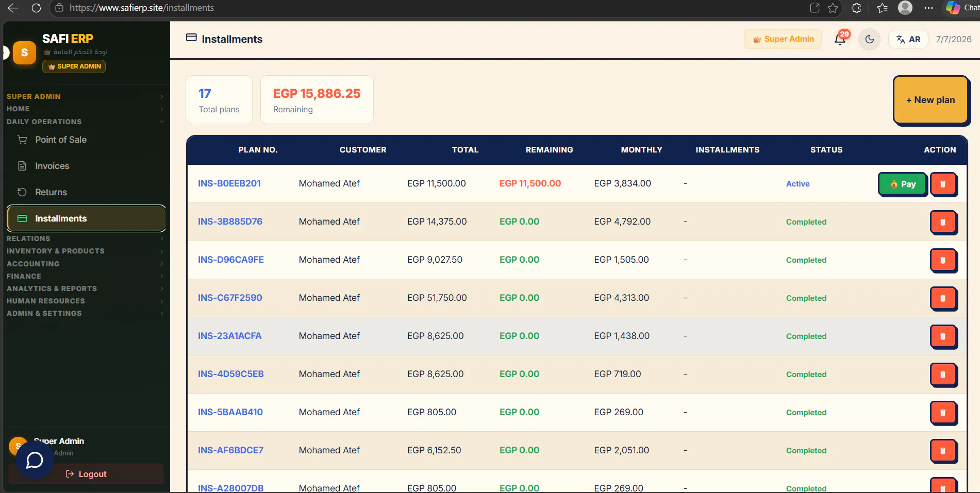Pay installment for INS-B0EEB201
The image size is (980, 493).
[x=902, y=184]
